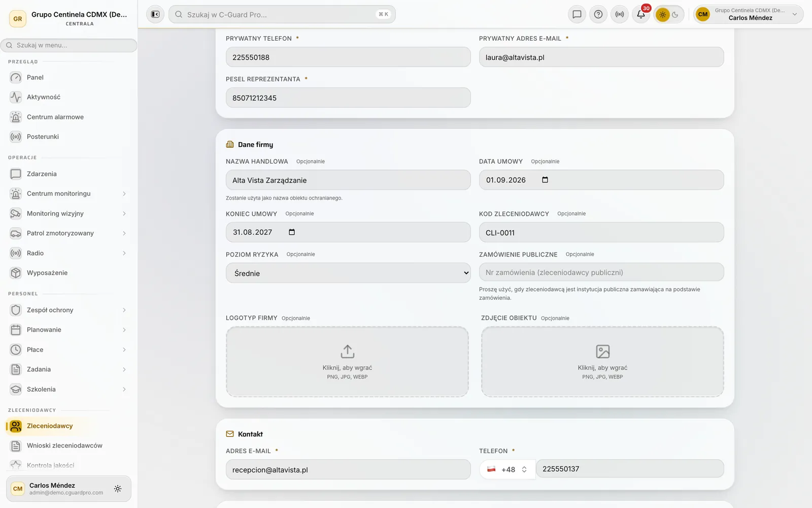Click the Kontakt adres e-mail field
This screenshot has height=508, width=812.
pyautogui.click(x=348, y=469)
